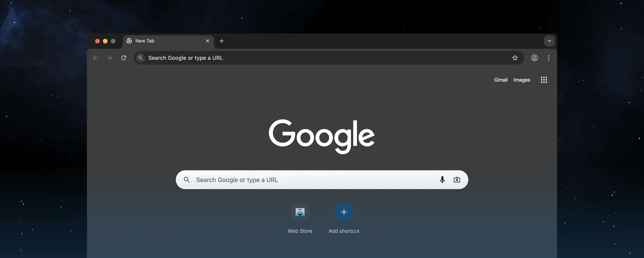Image resolution: width=644 pixels, height=258 pixels.
Task: Close the New Tab tab
Action: tap(207, 41)
